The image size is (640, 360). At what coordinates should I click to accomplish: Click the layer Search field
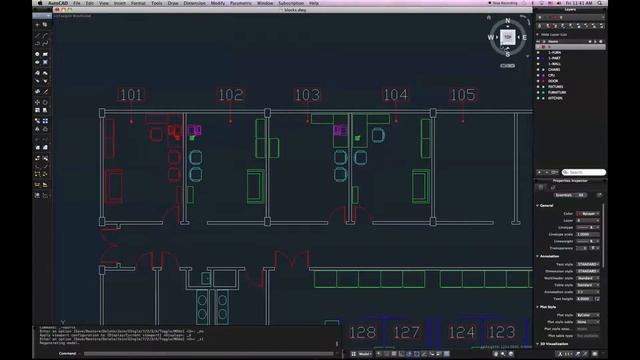[584, 172]
